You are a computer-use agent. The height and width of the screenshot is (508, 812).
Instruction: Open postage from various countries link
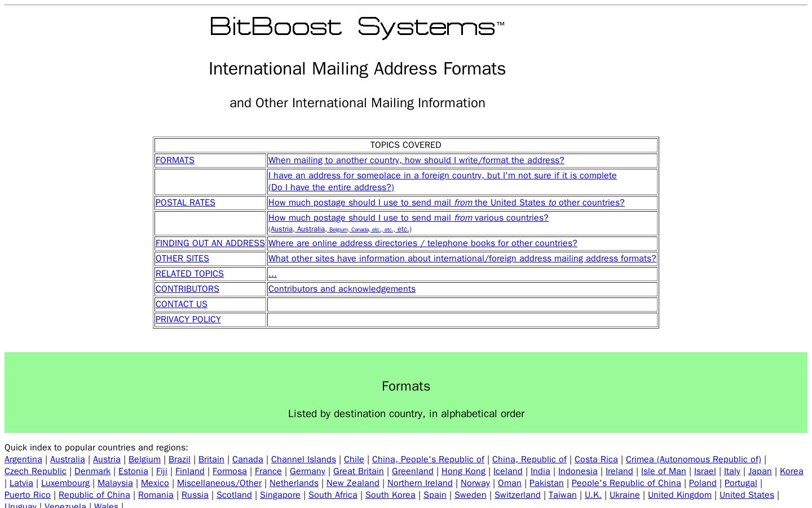(408, 218)
